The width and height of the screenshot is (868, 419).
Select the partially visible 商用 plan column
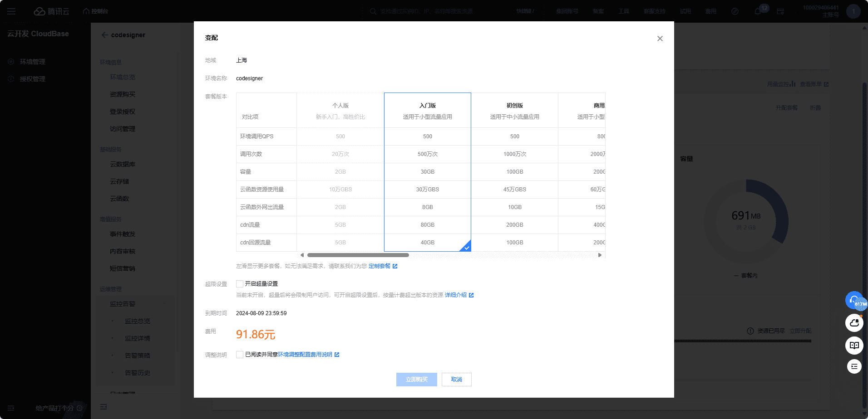(582, 172)
